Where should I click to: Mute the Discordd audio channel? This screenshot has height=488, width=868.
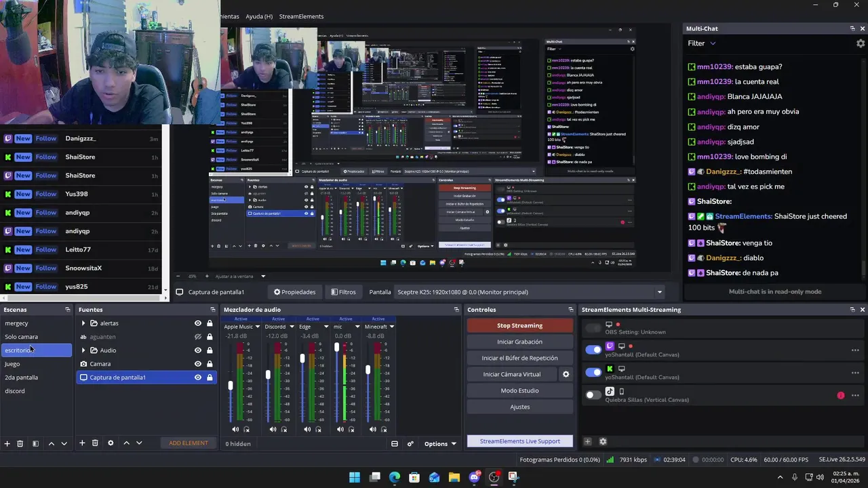(x=273, y=429)
